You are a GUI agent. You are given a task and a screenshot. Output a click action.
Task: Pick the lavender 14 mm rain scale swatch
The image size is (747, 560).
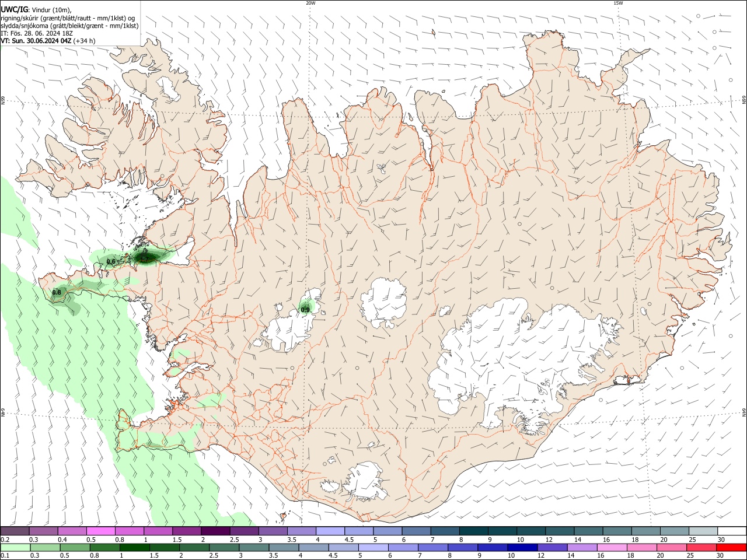pyautogui.click(x=582, y=548)
